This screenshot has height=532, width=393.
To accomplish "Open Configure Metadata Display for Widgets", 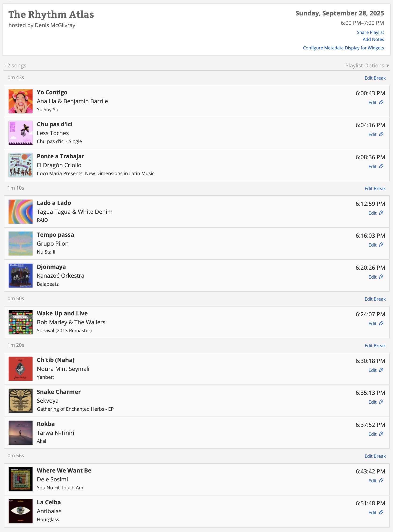I will tap(343, 48).
